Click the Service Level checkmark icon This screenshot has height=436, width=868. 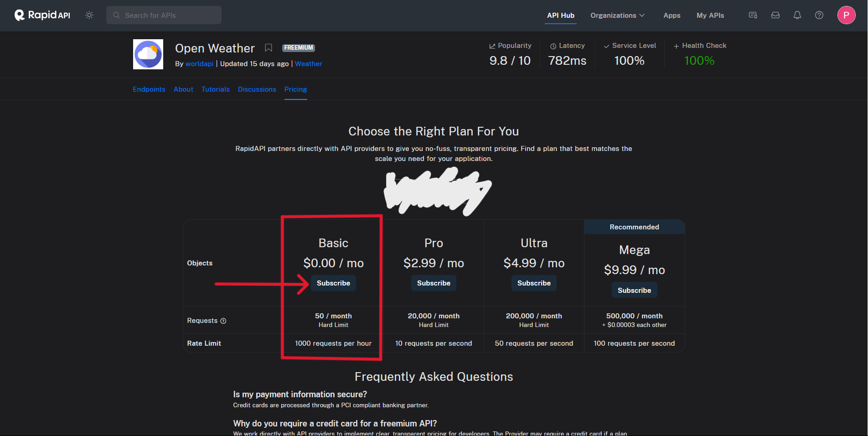(606, 46)
